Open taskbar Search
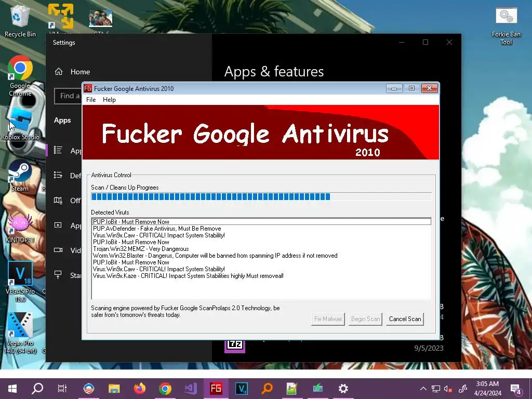 tap(37, 389)
